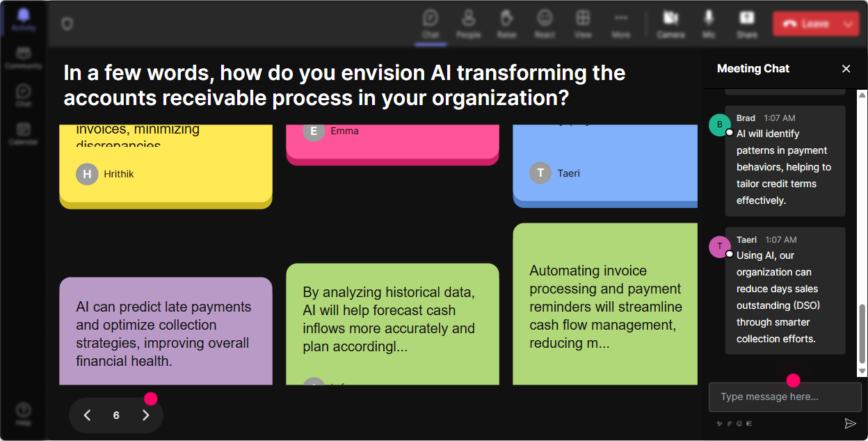
Task: Open the purple card predicting late payments
Action: click(166, 331)
